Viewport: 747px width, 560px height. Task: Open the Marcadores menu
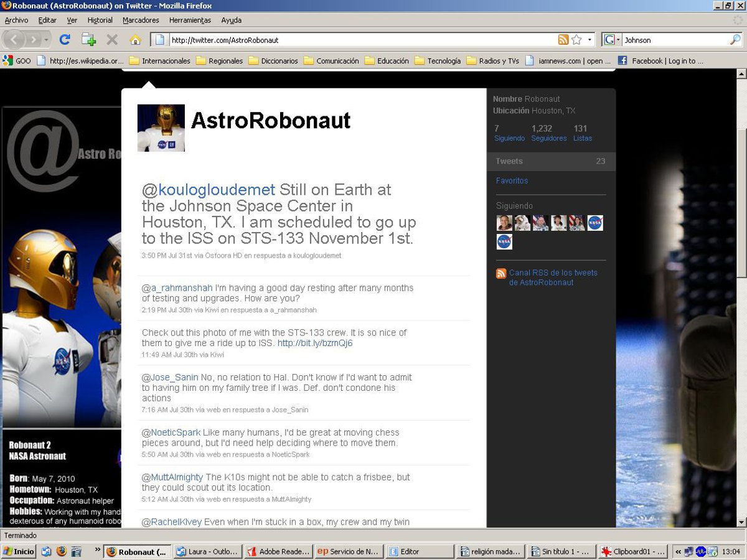[141, 20]
